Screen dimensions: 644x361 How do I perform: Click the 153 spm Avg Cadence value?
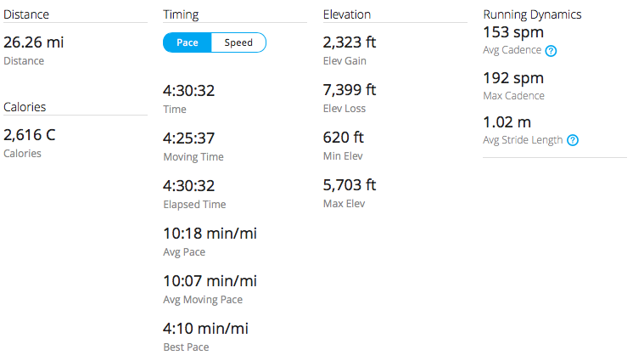point(513,33)
